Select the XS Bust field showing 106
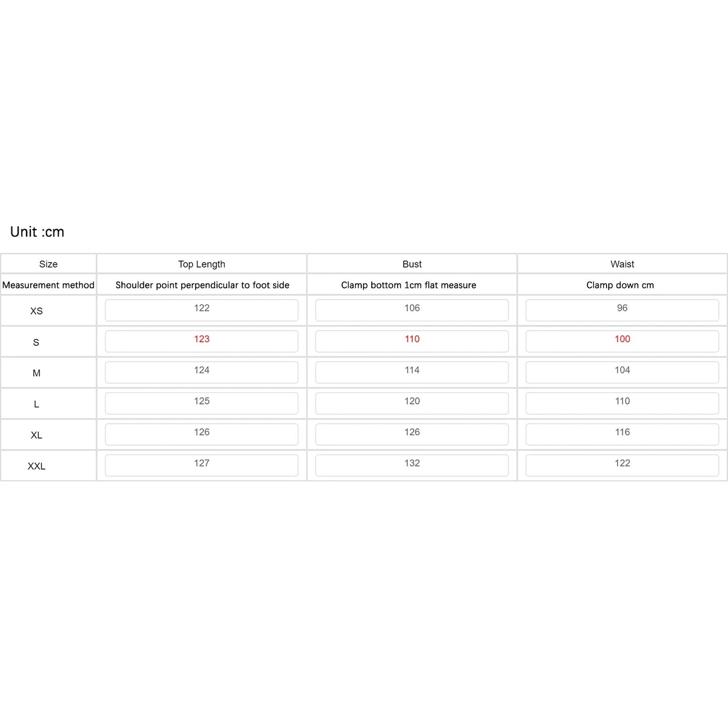 412,310
